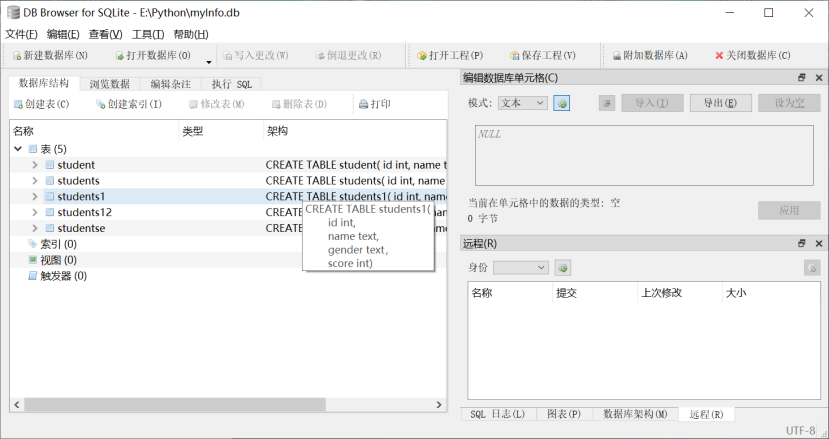The image size is (829, 439).
Task: Switch to the 浏览数据 tab
Action: point(109,84)
